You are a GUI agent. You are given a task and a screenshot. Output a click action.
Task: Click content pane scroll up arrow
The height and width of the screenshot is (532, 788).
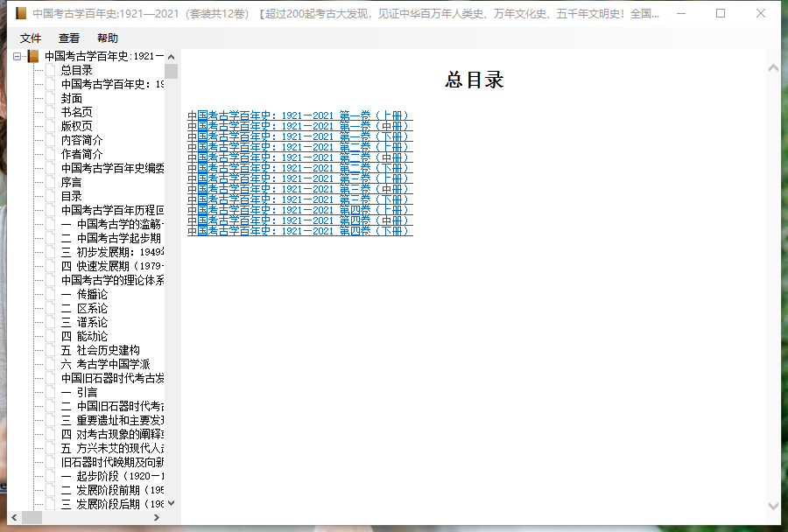click(x=773, y=68)
